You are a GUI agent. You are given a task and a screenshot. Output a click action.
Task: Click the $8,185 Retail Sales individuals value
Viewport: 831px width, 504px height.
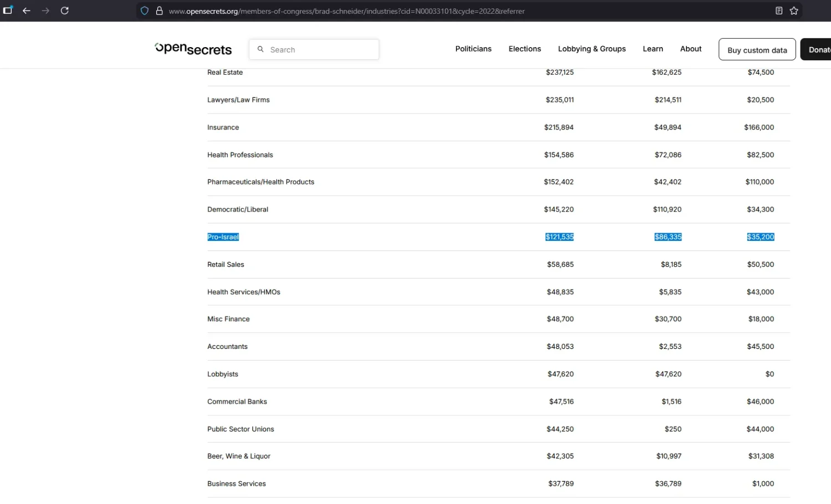coord(671,265)
